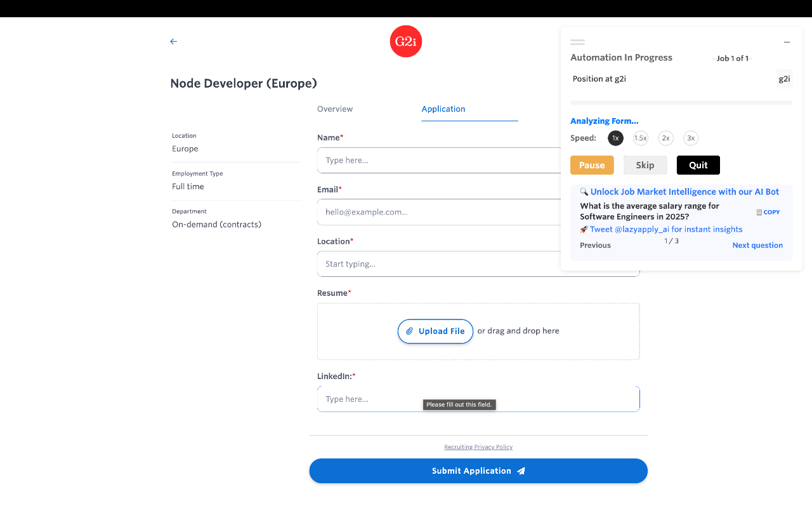Image resolution: width=812 pixels, height=508 pixels.
Task: Set speed to 1x
Action: pos(615,138)
